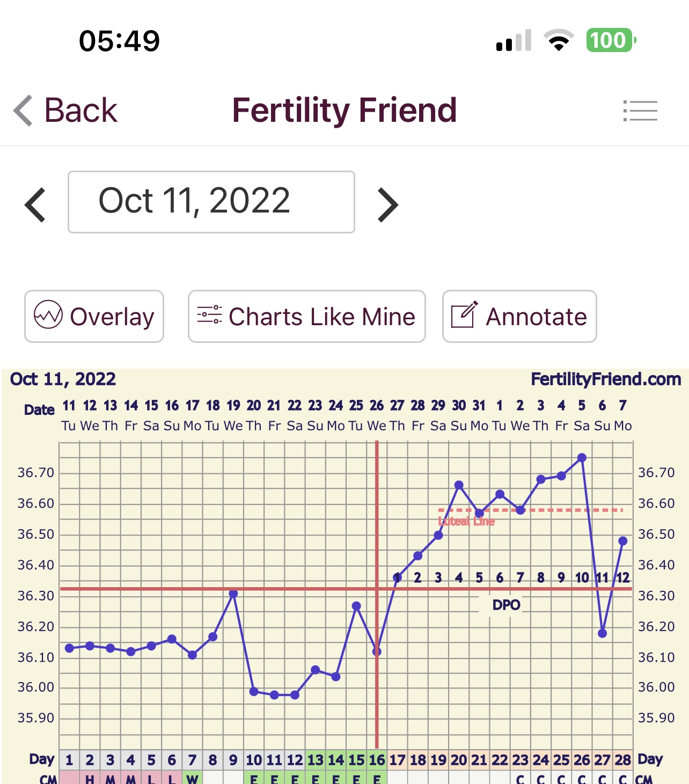
Task: Tap the temperature point on day 26
Action: tap(582, 458)
